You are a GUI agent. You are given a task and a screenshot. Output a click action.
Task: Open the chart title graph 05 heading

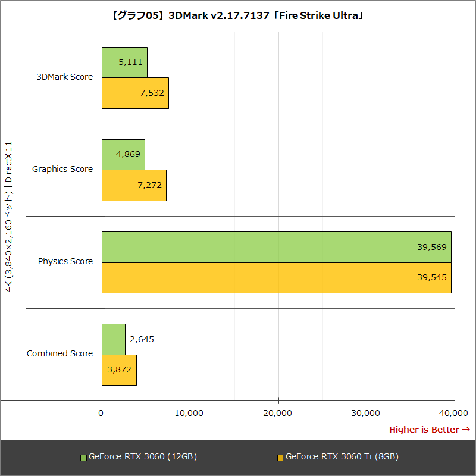pos(238,15)
